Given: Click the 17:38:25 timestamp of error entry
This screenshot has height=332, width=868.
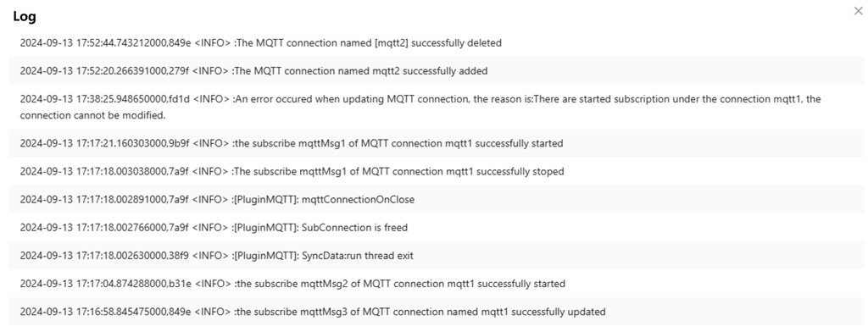Looking at the screenshot, I should coord(104,99).
